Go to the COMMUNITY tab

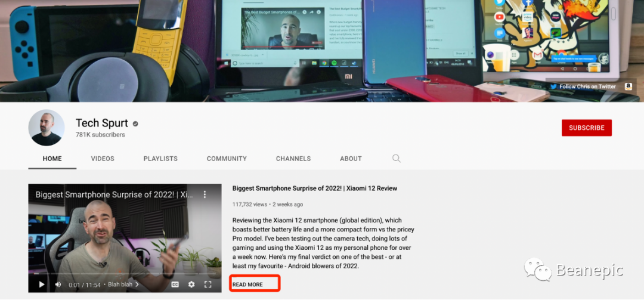227,159
